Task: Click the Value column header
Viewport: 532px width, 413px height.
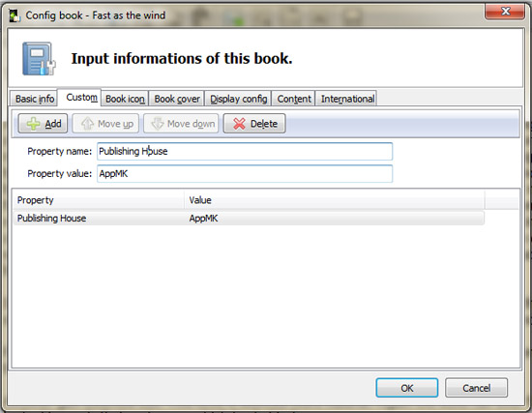Action: pyautogui.click(x=335, y=200)
